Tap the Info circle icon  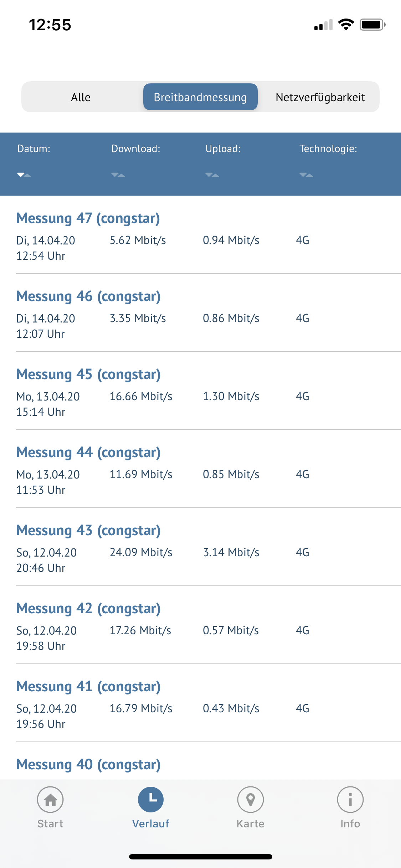point(350,800)
